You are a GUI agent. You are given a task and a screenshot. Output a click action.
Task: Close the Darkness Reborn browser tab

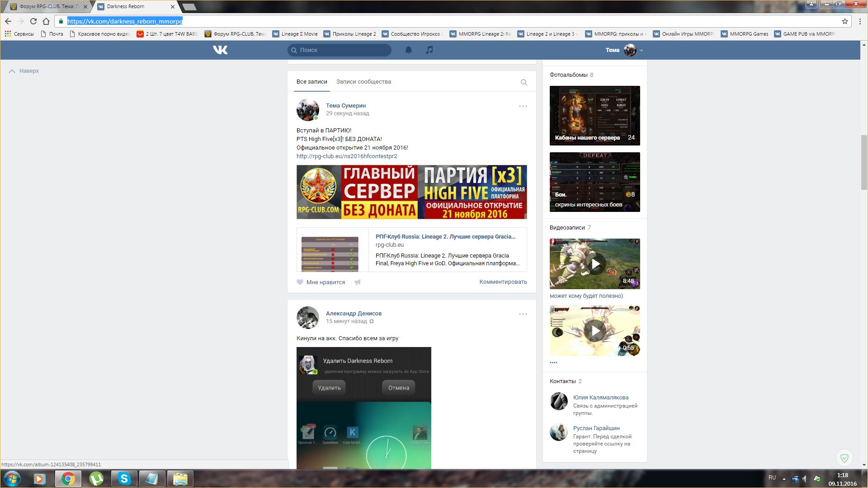tap(173, 7)
